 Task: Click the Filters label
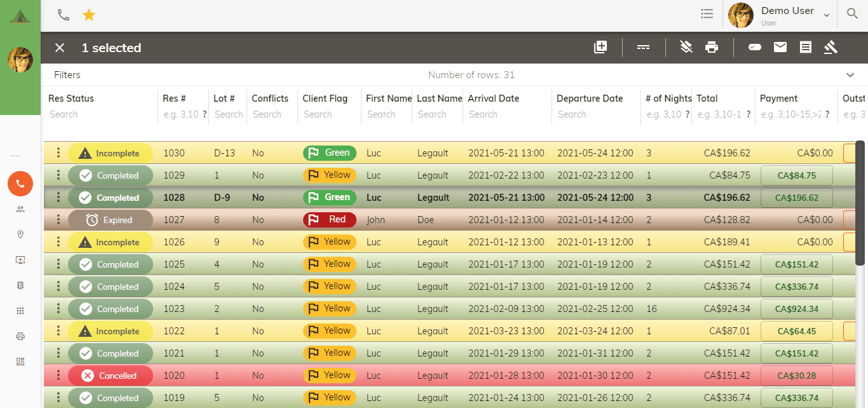tap(67, 75)
